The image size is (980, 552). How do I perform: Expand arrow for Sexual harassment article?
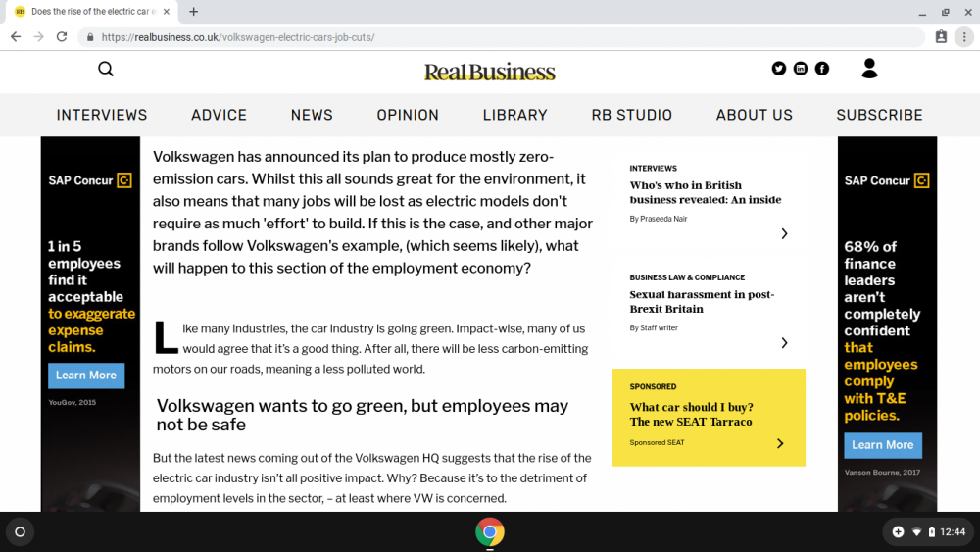coord(784,342)
